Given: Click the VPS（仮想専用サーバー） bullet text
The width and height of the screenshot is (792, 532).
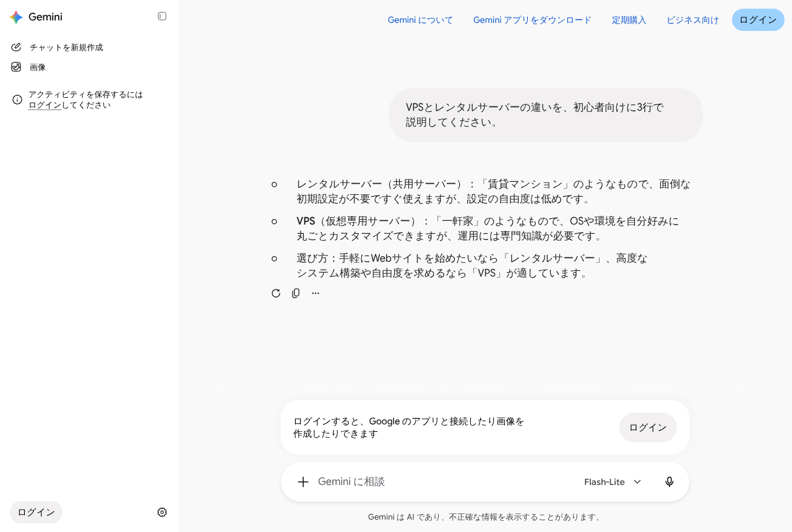Looking at the screenshot, I should click(x=488, y=228).
